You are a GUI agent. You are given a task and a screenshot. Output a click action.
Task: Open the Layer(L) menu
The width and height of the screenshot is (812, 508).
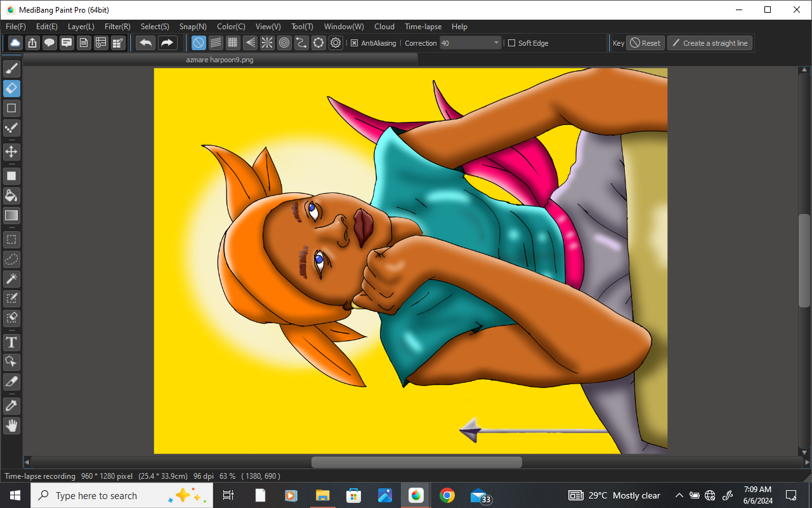pos(81,27)
